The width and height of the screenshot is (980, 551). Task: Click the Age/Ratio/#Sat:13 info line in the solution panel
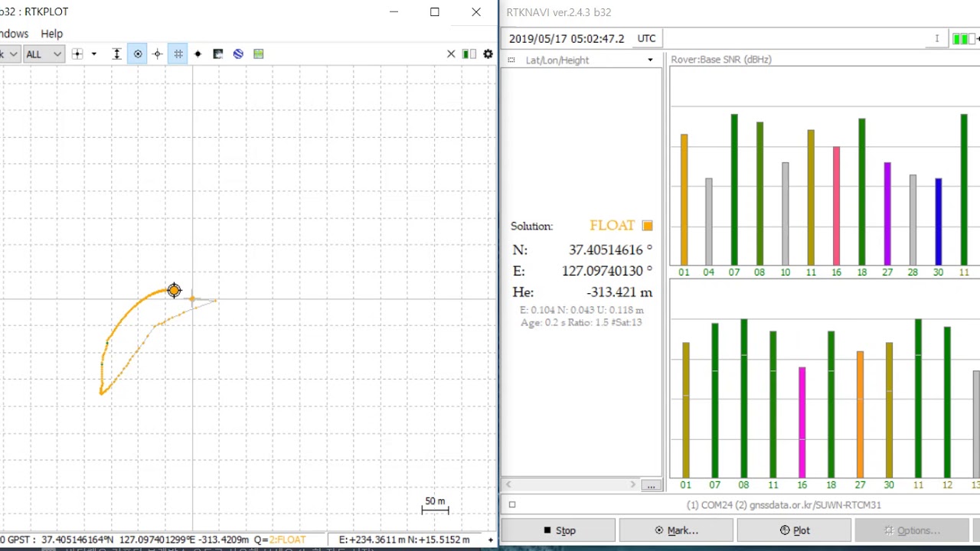point(581,323)
